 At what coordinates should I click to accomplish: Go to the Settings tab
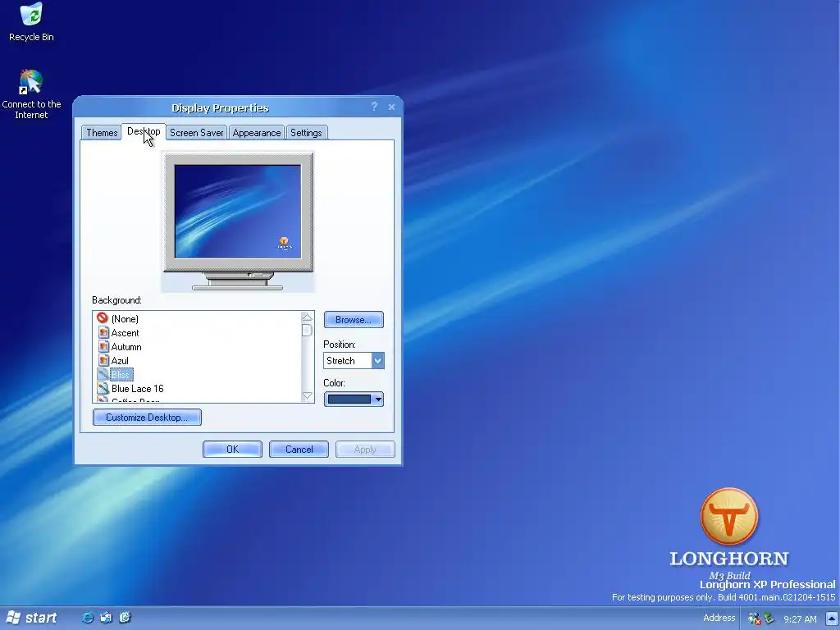(307, 133)
